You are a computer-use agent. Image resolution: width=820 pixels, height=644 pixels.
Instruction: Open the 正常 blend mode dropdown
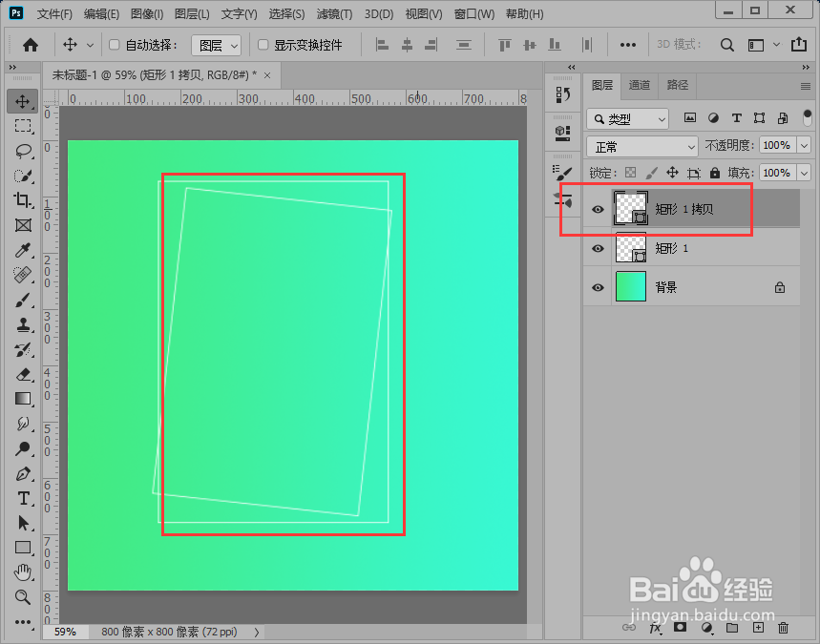click(x=642, y=147)
